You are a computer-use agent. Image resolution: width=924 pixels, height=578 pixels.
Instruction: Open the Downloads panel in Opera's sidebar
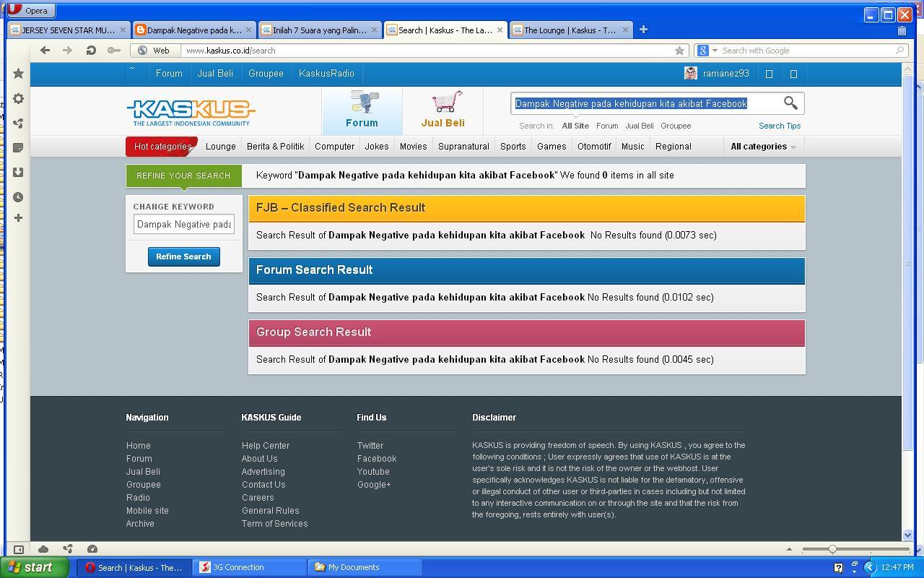(x=19, y=172)
